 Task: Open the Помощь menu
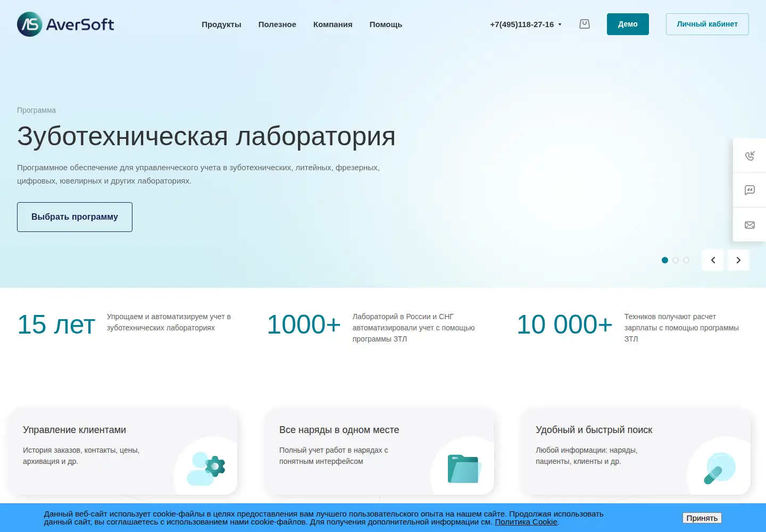point(386,24)
